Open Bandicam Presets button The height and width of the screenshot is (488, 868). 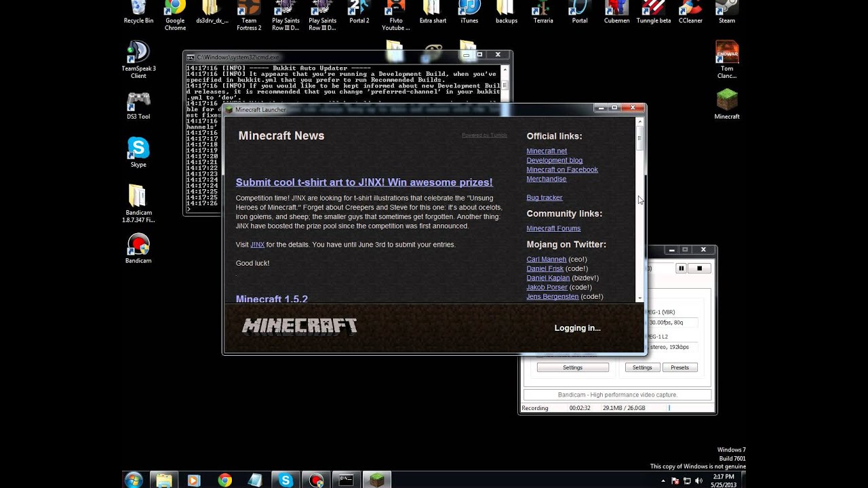point(679,367)
